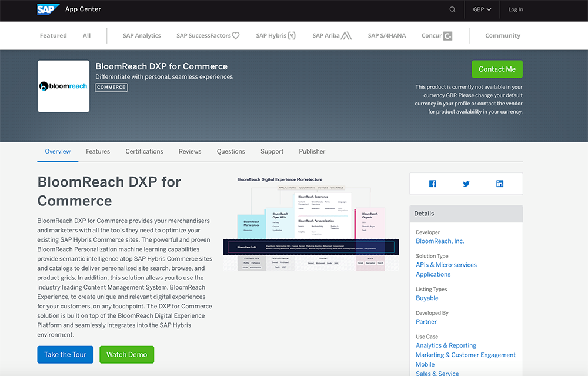Switch to the Support tab
Screen dimensions: 588x376
(x=272, y=152)
